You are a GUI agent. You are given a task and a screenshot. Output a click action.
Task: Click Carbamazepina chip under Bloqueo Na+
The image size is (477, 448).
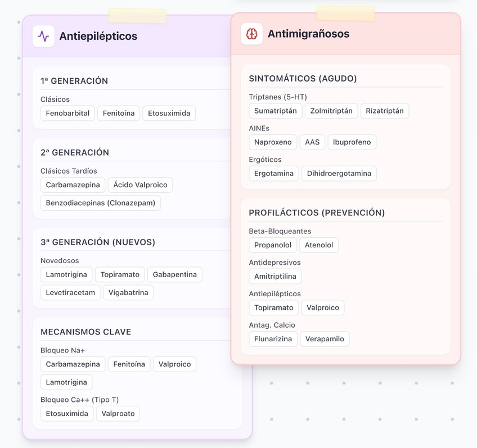(x=73, y=364)
